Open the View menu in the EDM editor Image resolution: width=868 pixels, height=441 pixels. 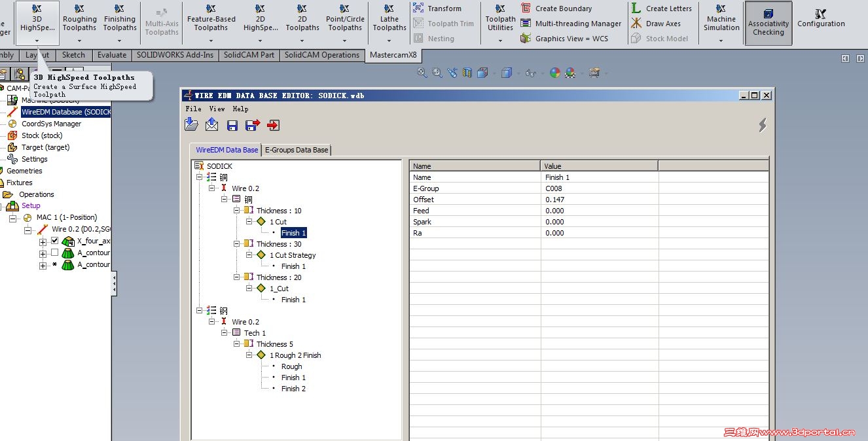click(x=217, y=109)
